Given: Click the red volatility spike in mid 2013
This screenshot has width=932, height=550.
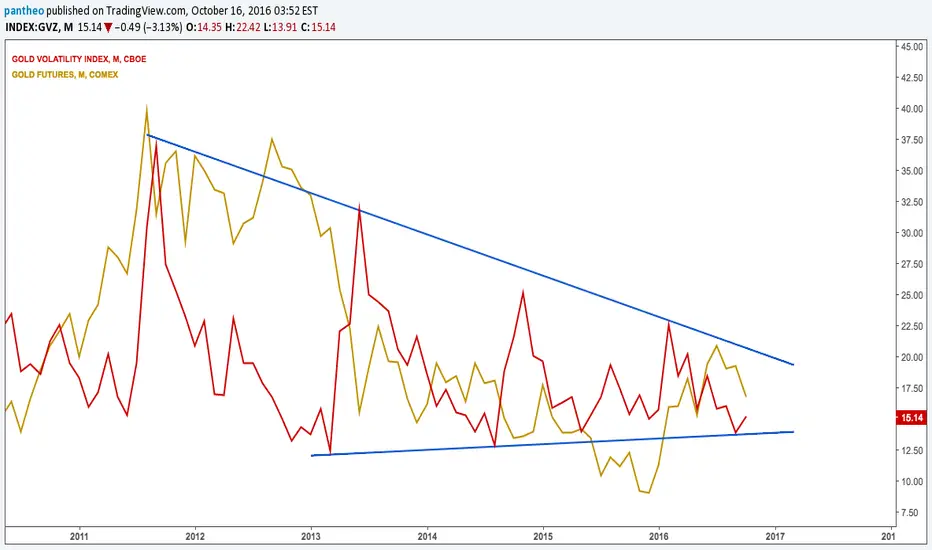Looking at the screenshot, I should pyautogui.click(x=360, y=209).
